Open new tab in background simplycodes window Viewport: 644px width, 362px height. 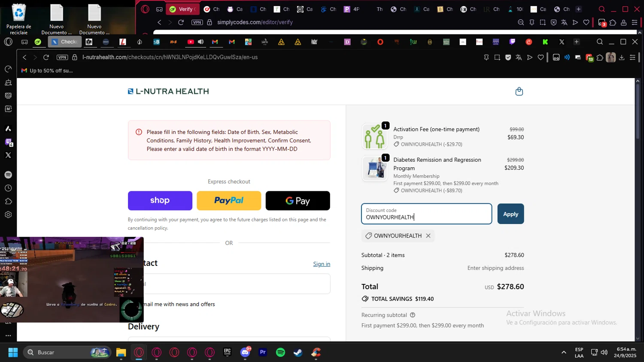pos(578,9)
